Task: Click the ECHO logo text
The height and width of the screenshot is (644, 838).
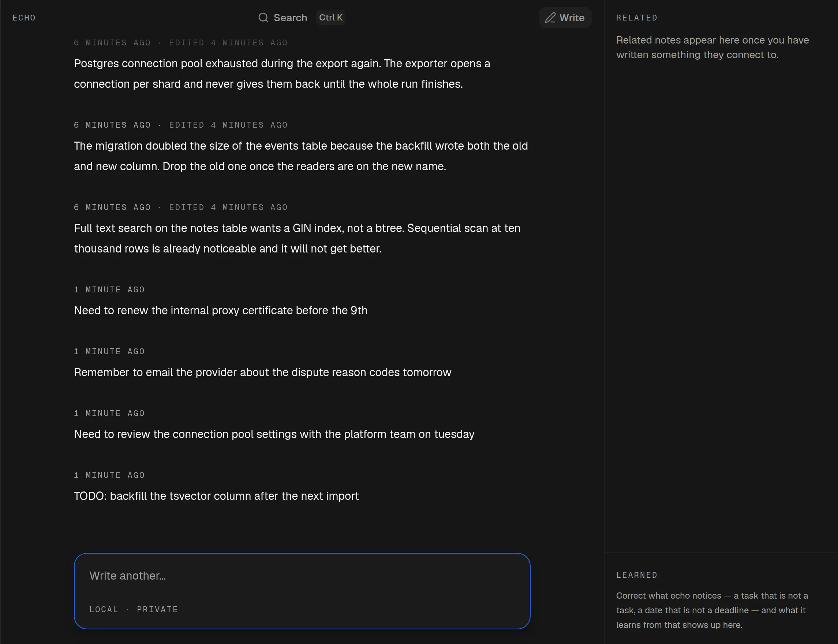Action: pyautogui.click(x=24, y=18)
